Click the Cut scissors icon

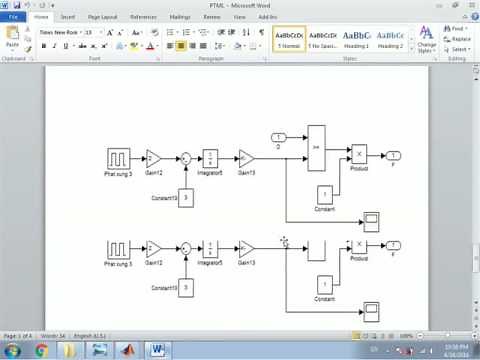(x=28, y=30)
